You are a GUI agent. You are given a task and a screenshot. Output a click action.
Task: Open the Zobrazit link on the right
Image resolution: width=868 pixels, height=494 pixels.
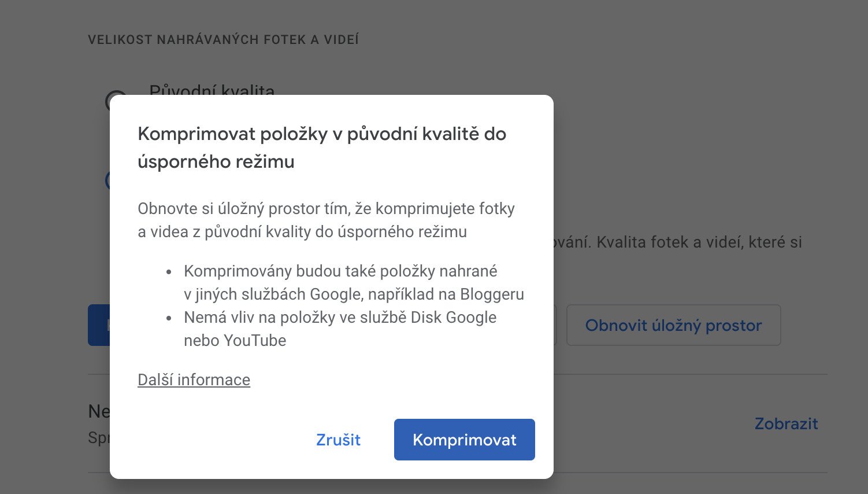(786, 423)
